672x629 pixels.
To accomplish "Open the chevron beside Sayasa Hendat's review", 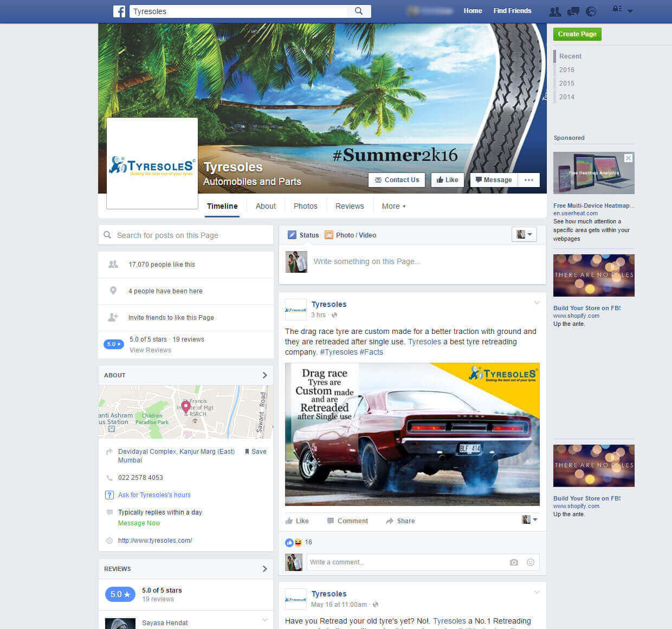I will pos(265,620).
